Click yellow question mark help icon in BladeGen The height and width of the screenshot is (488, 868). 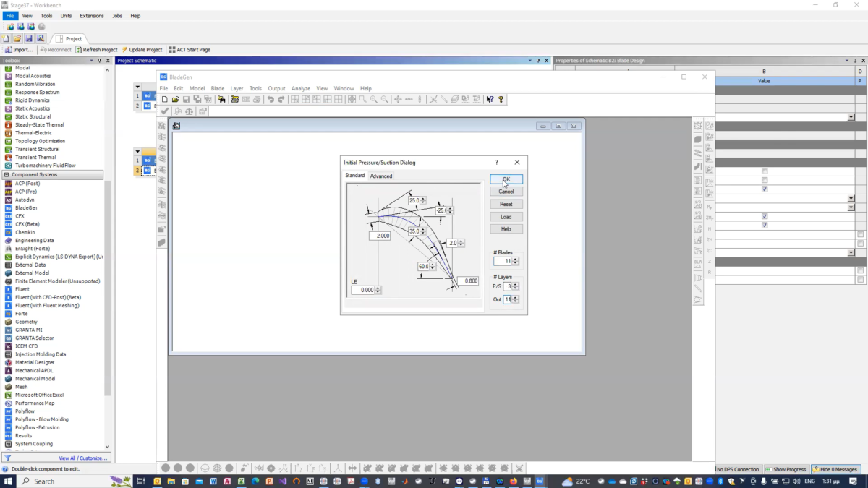(501, 99)
